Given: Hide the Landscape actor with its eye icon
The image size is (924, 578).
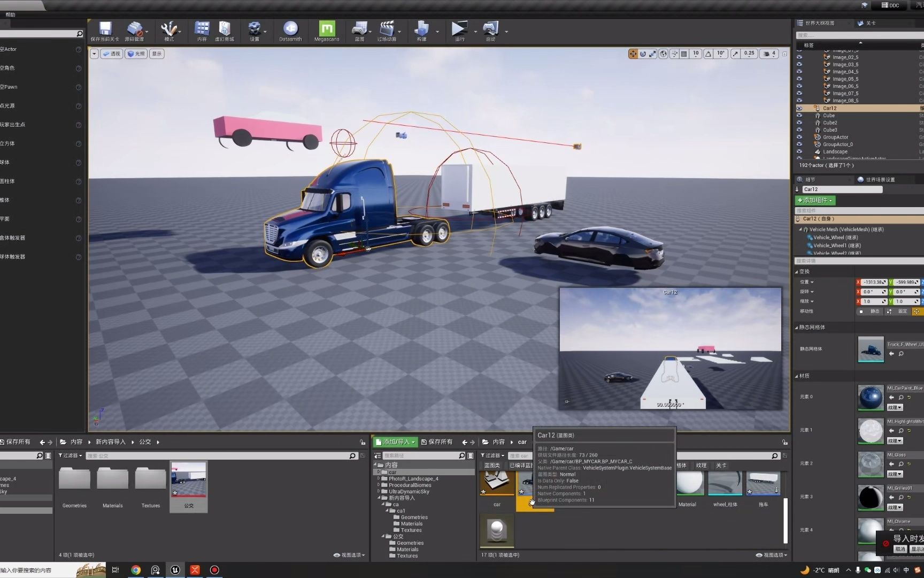Looking at the screenshot, I should click(x=799, y=151).
